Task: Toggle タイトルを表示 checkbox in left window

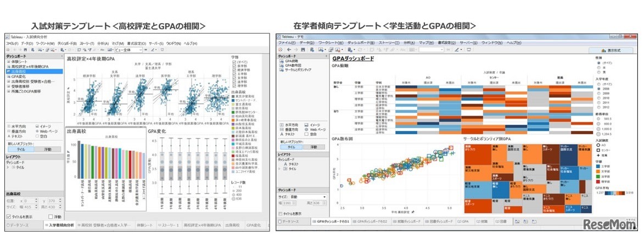Action: [9, 217]
